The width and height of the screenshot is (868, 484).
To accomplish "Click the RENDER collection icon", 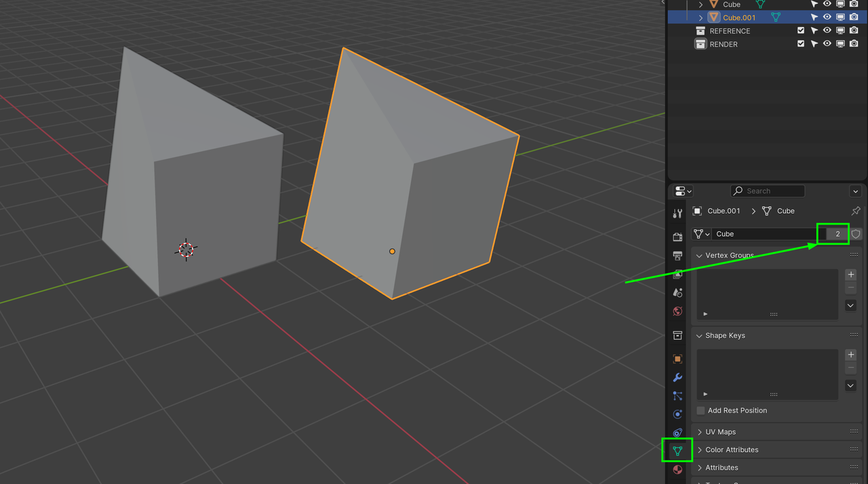I will coord(701,44).
